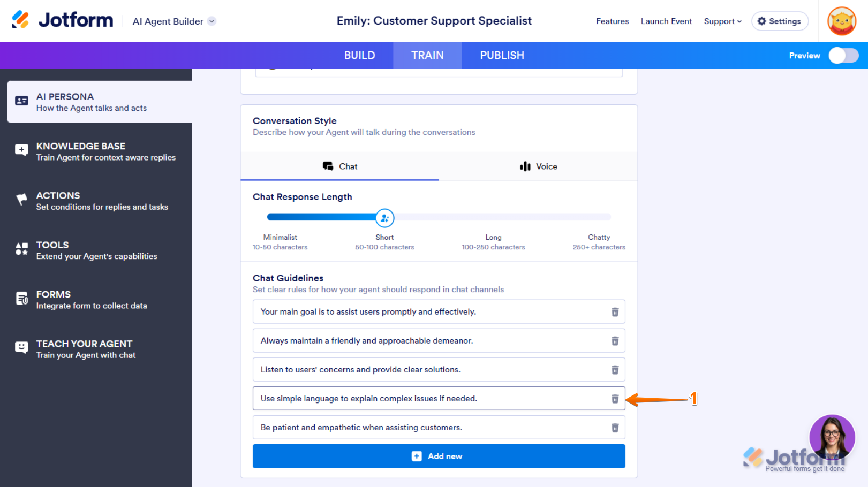Open the user profile avatar
Image resolution: width=868 pixels, height=487 pixels.
point(841,21)
